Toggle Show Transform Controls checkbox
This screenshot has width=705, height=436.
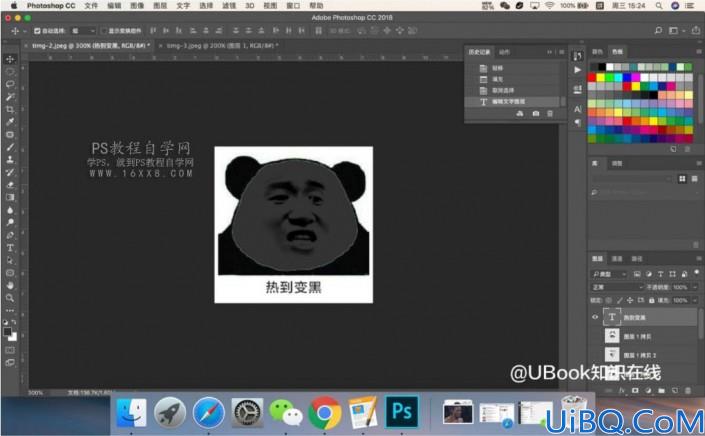[x=104, y=31]
